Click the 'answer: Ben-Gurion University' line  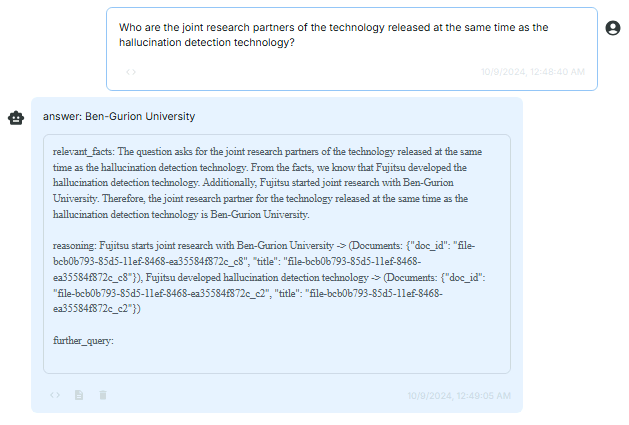pyautogui.click(x=119, y=116)
